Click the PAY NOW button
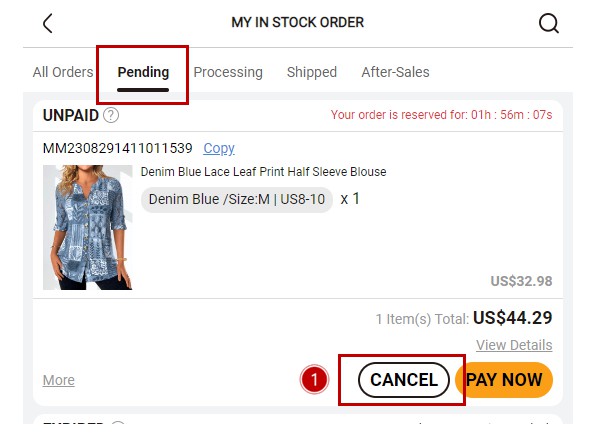608x435 pixels. point(503,380)
